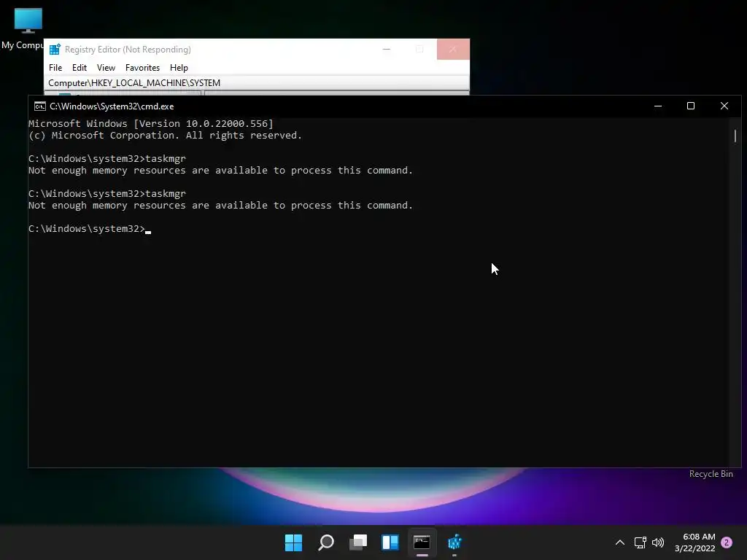Open the clock showing 6:08 AM
The height and width of the screenshot is (560, 747).
click(694, 542)
